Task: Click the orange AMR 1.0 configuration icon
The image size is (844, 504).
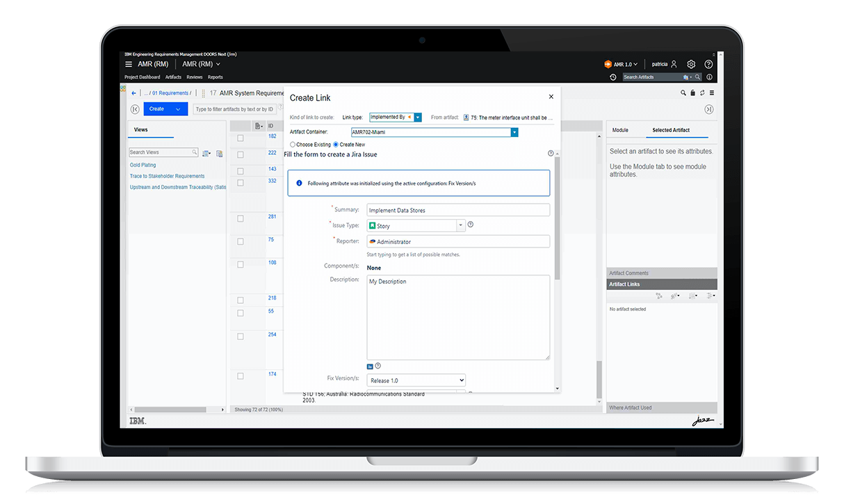Action: coord(608,64)
